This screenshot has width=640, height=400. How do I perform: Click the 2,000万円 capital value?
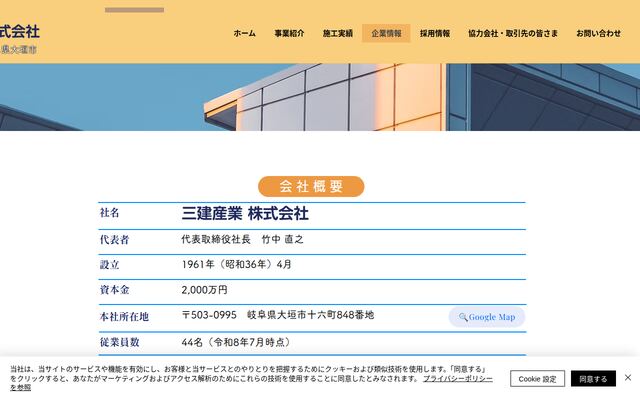(x=204, y=290)
